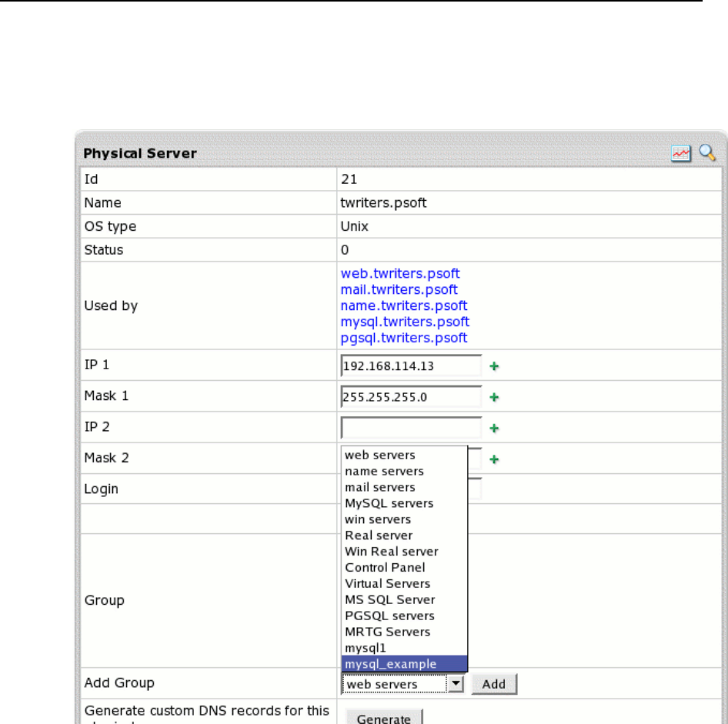Open the server statistics chart icon

[x=680, y=153]
